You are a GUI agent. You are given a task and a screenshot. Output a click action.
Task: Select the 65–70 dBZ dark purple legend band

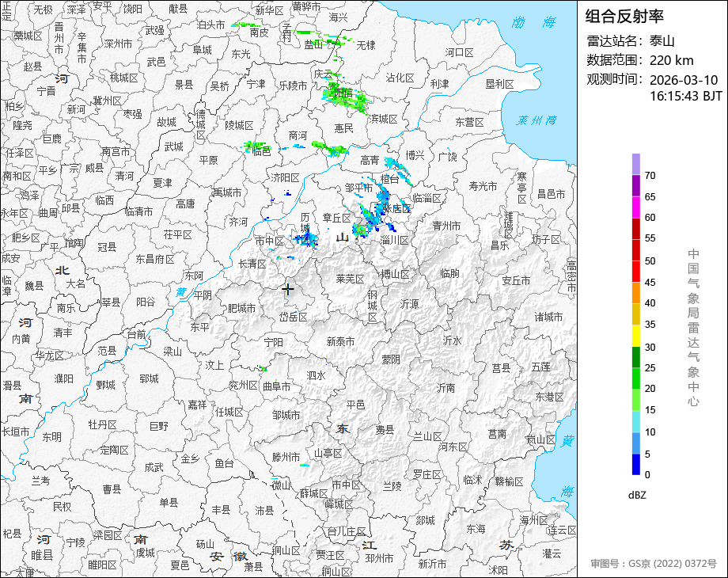[x=636, y=185]
